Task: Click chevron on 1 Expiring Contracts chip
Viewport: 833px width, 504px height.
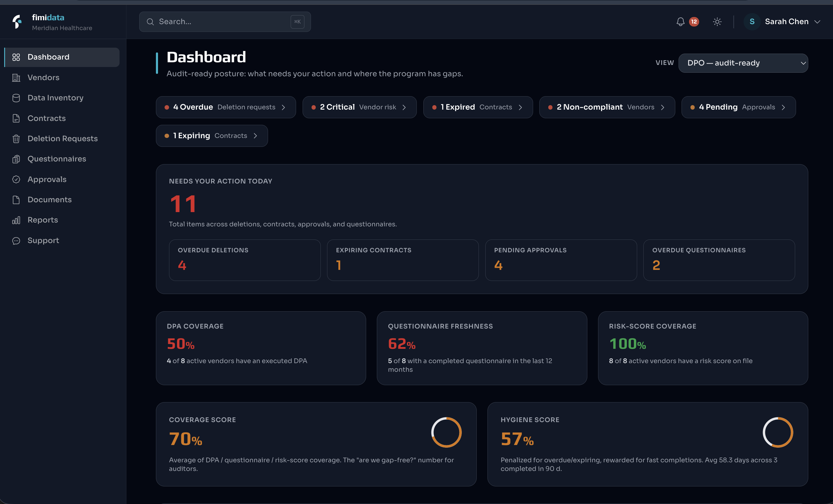Action: tap(255, 136)
